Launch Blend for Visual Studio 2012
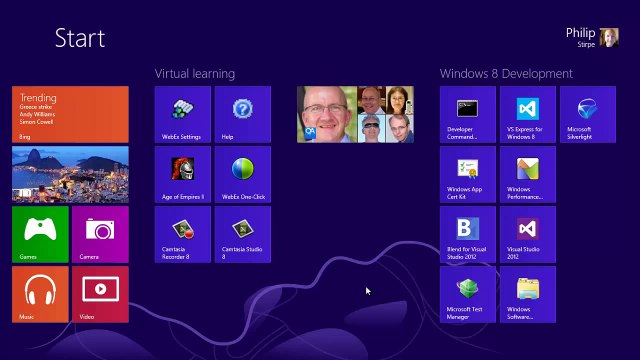This screenshot has height=360, width=640. pos(468,234)
